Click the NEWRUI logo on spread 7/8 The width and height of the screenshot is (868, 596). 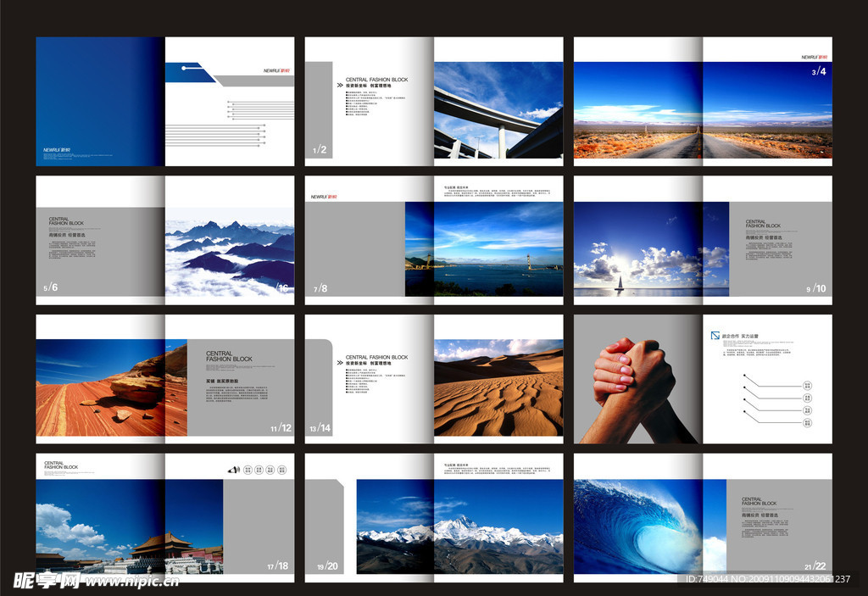click(x=324, y=197)
